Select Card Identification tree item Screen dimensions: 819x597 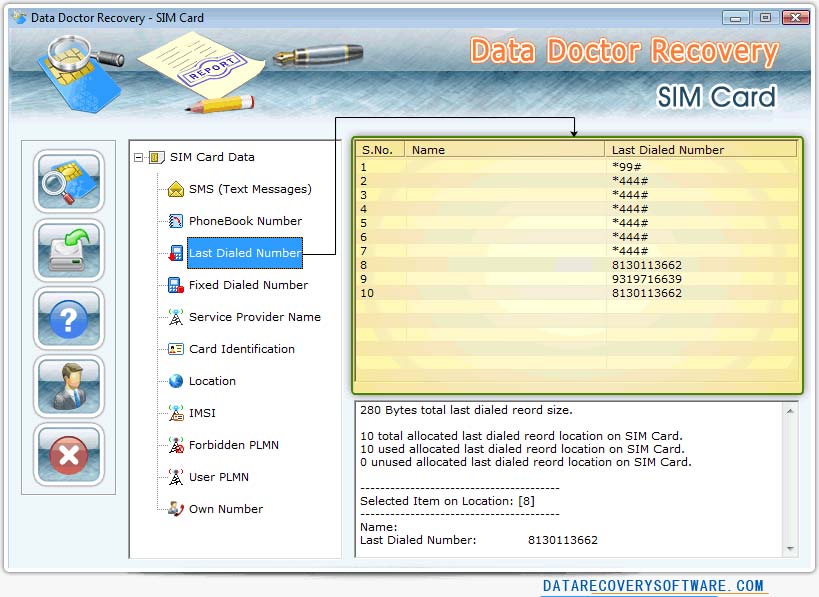click(x=242, y=349)
